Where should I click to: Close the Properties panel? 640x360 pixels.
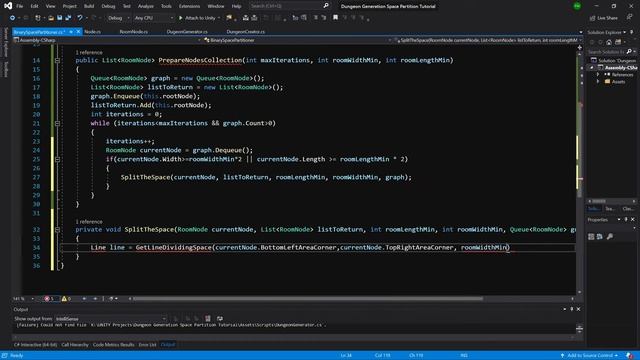pyautogui.click(x=633, y=220)
